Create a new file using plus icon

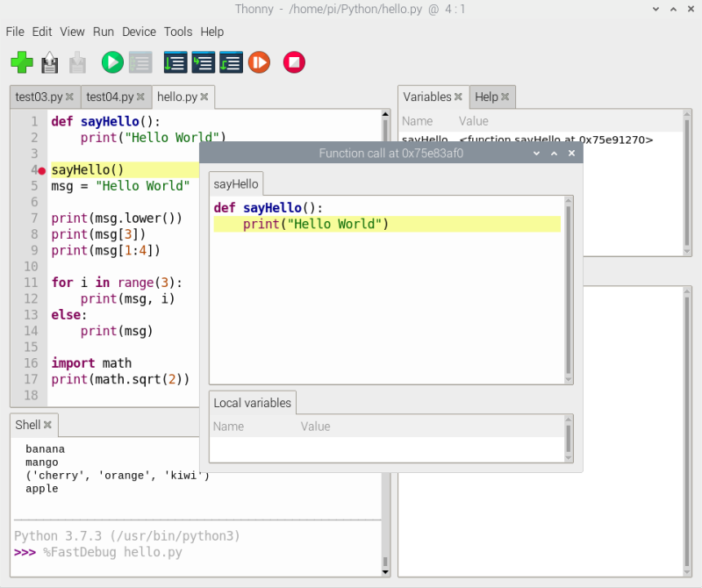22,62
